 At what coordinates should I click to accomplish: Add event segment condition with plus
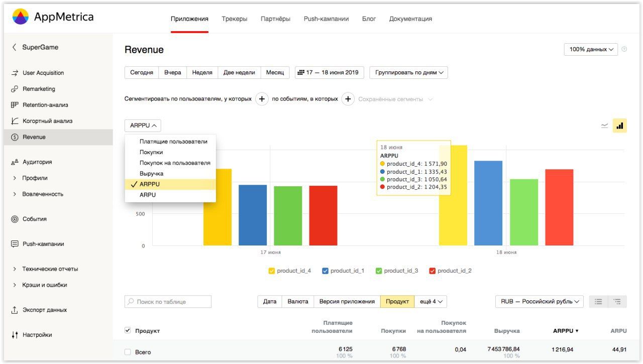[x=348, y=99]
